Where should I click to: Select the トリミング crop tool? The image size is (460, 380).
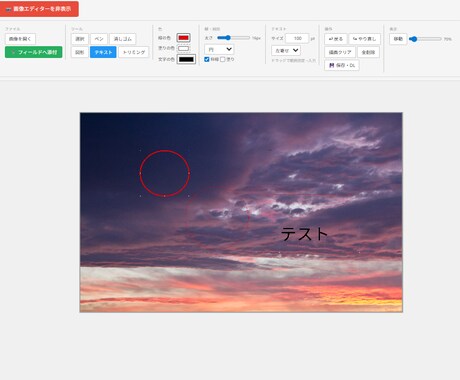click(x=134, y=52)
